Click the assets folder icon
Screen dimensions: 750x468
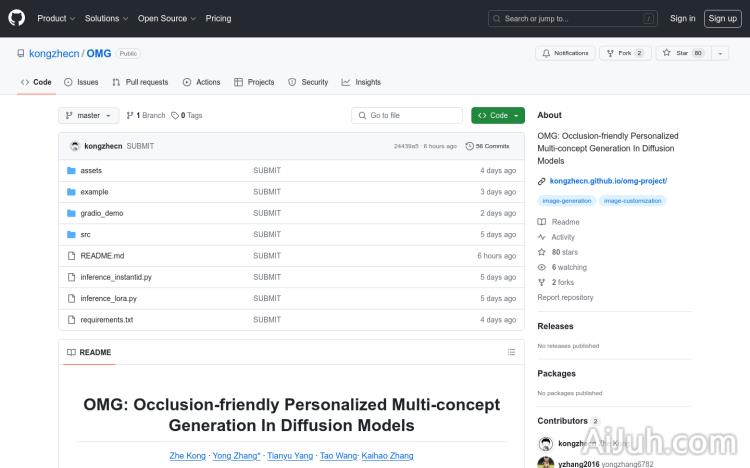[71, 171]
